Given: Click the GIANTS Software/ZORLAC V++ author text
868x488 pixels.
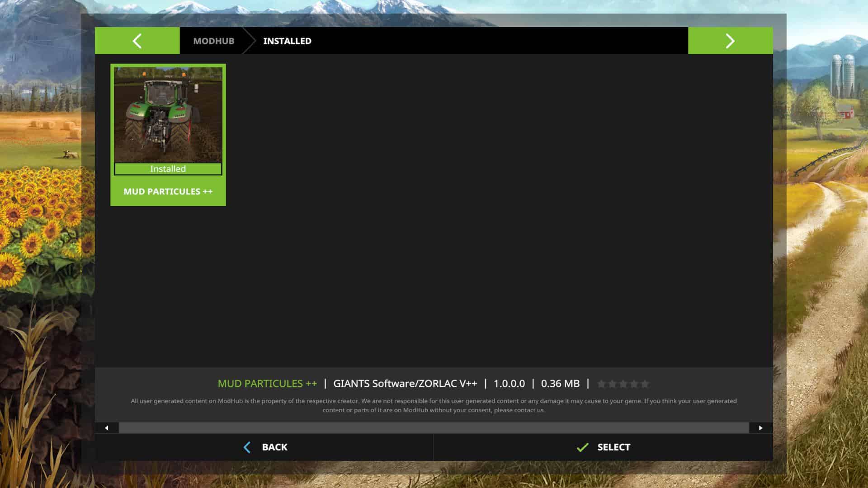Looking at the screenshot, I should [405, 384].
